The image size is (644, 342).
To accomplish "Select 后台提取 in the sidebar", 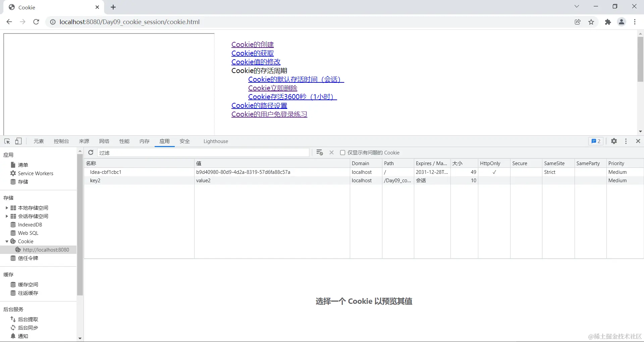I will point(28,319).
